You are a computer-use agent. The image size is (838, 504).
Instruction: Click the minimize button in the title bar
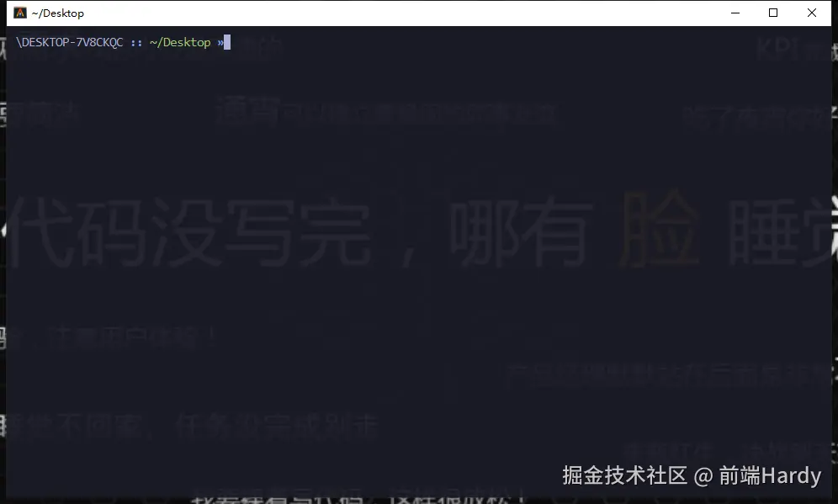pos(735,13)
